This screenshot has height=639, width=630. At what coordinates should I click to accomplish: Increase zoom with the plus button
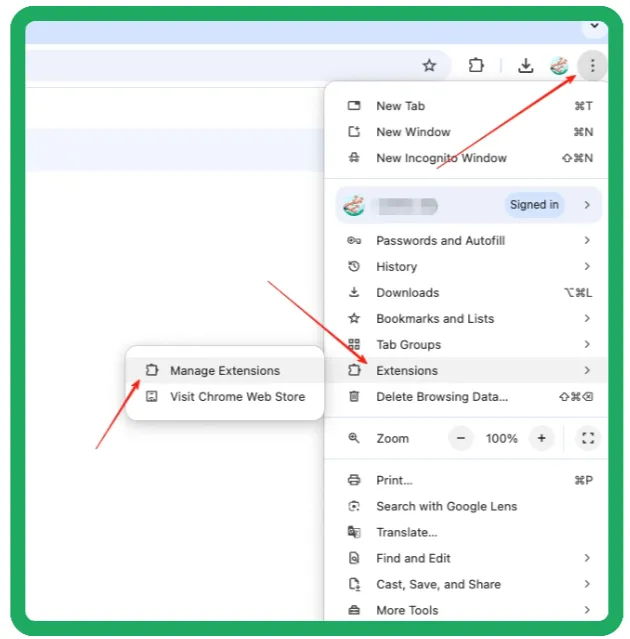click(x=541, y=438)
